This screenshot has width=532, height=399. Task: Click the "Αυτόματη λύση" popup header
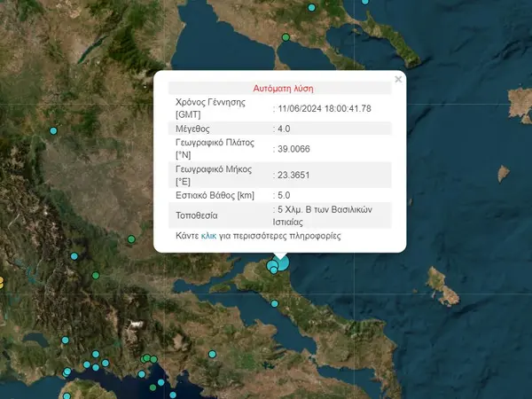pyautogui.click(x=283, y=89)
